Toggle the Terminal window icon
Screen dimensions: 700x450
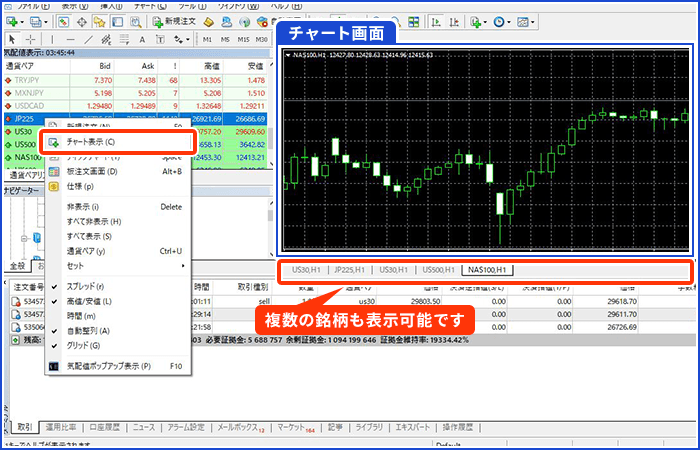pyautogui.click(x=117, y=21)
